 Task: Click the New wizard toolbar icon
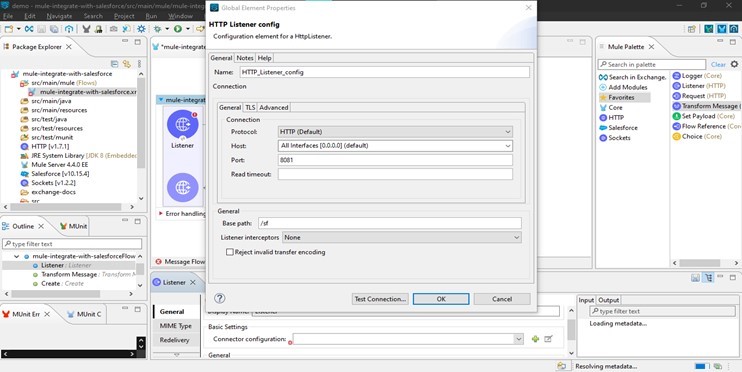point(9,29)
